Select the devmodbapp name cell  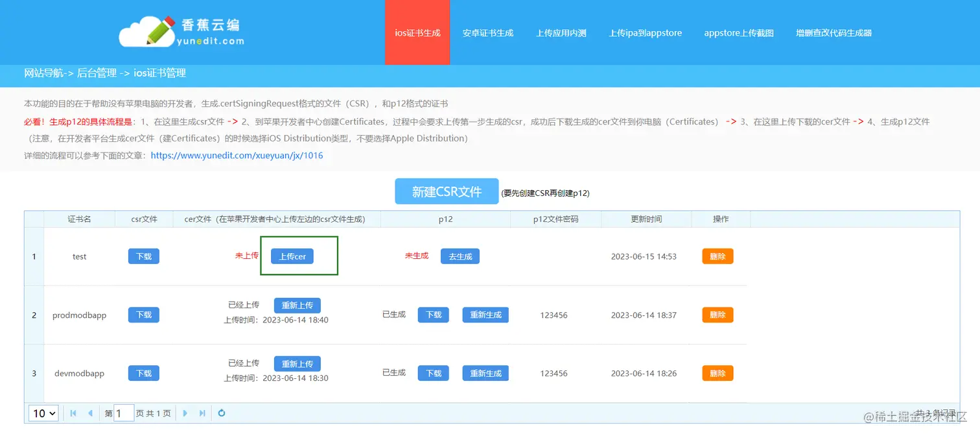tap(80, 373)
